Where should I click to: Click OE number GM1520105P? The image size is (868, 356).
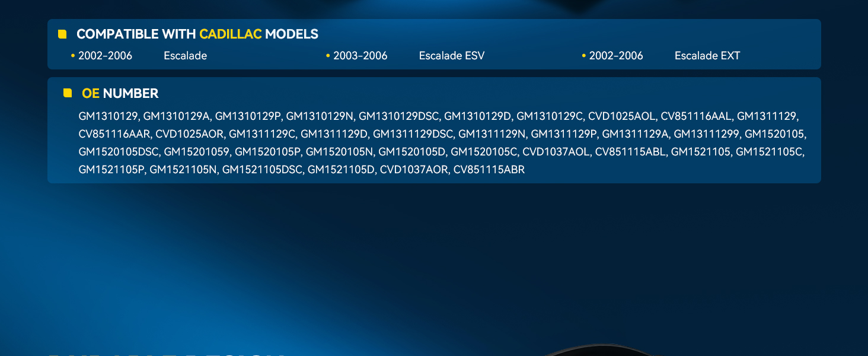coord(267,152)
